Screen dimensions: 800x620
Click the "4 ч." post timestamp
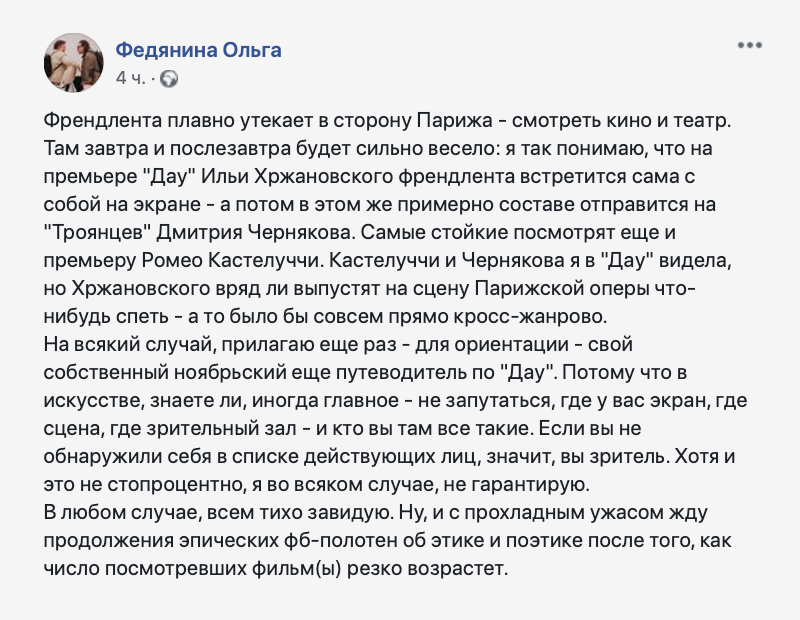[132, 77]
